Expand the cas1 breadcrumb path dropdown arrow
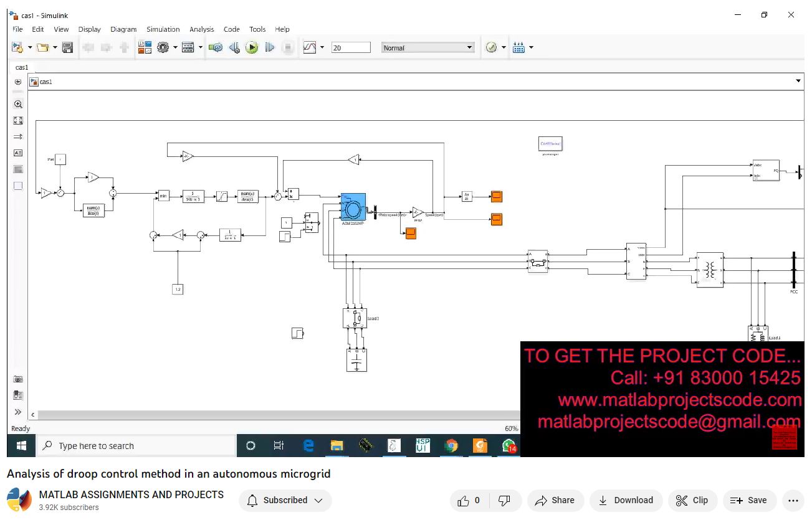The width and height of the screenshot is (812, 520). pyautogui.click(x=798, y=82)
